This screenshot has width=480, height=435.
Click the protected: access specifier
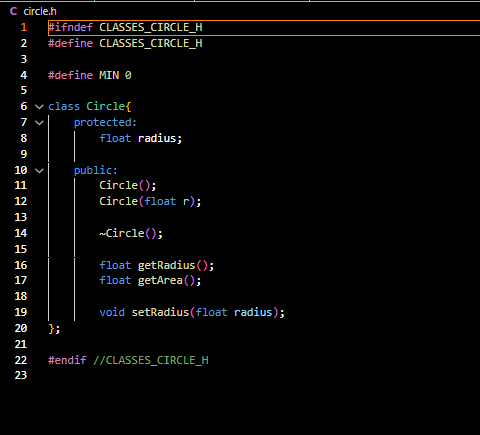[x=105, y=123]
